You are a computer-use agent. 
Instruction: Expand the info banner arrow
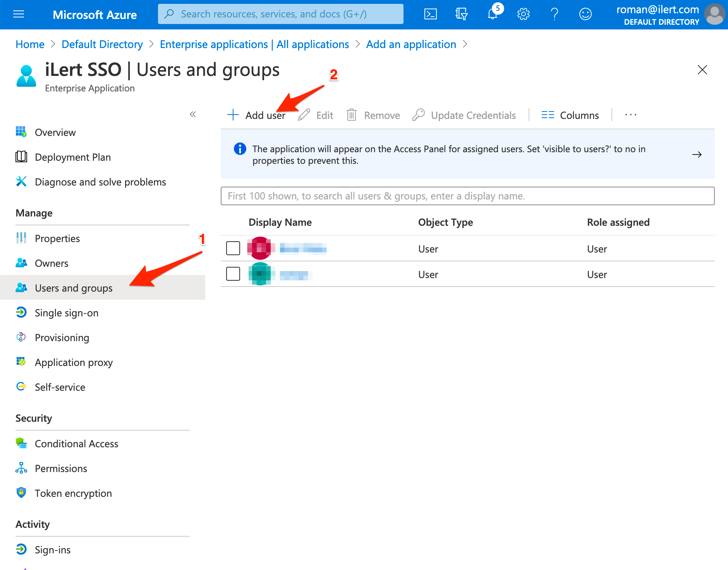point(697,155)
